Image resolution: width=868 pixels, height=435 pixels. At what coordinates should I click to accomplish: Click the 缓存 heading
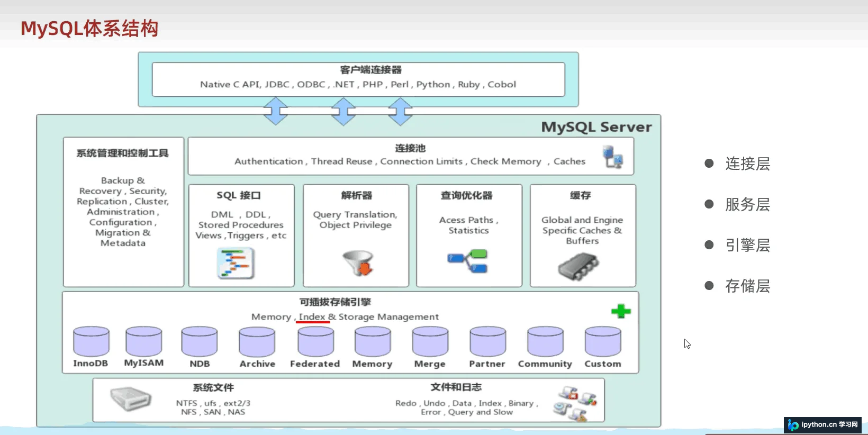581,195
